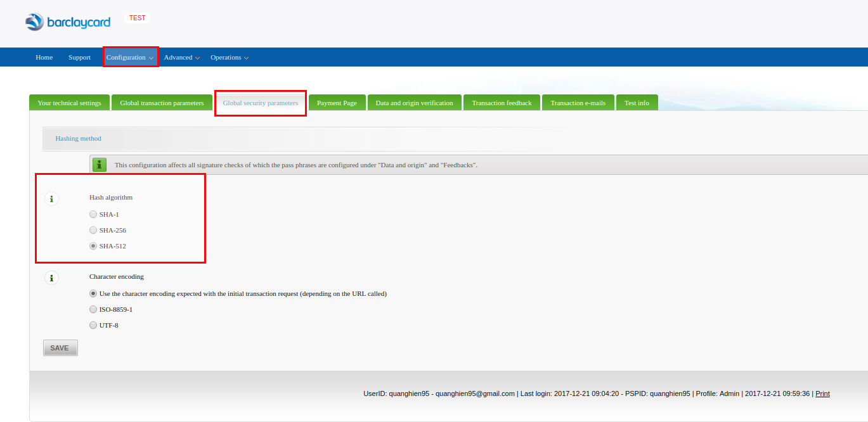Click the green info icon in notice bar
The image size is (868, 422).
coord(100,165)
